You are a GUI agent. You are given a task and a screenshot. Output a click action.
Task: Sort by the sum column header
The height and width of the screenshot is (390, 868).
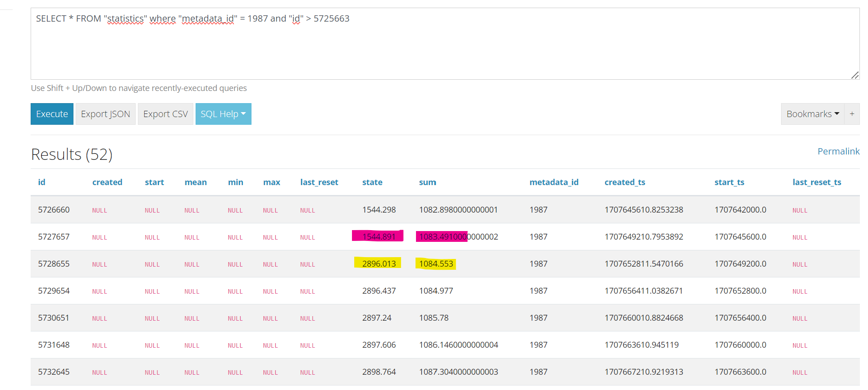pos(427,182)
